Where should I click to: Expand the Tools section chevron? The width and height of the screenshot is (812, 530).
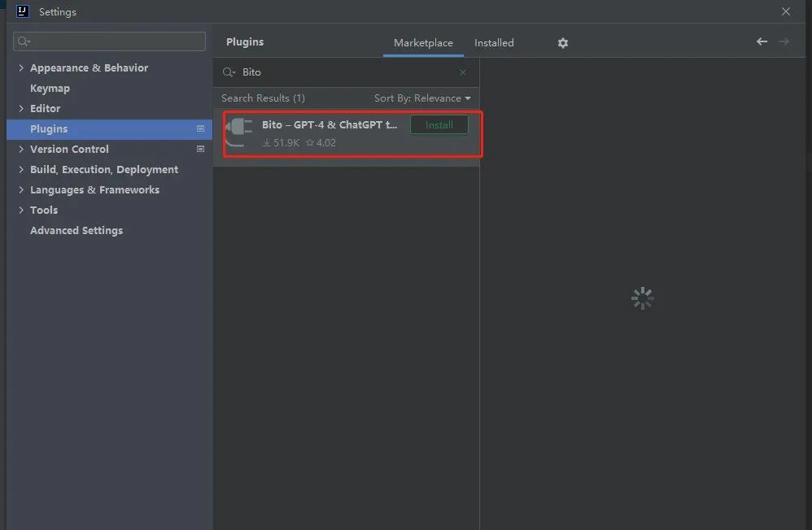pos(21,210)
